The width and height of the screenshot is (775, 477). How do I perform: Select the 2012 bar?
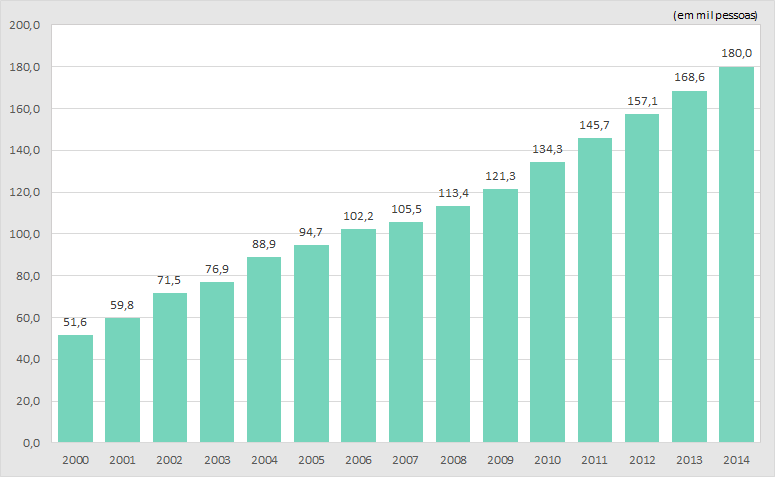tap(641, 278)
